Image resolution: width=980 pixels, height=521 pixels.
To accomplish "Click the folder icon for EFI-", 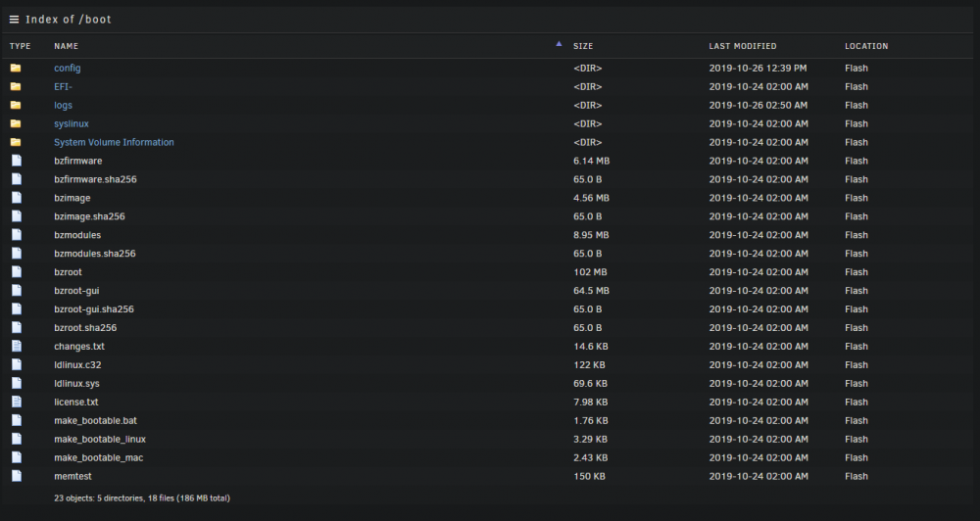I will tap(16, 86).
